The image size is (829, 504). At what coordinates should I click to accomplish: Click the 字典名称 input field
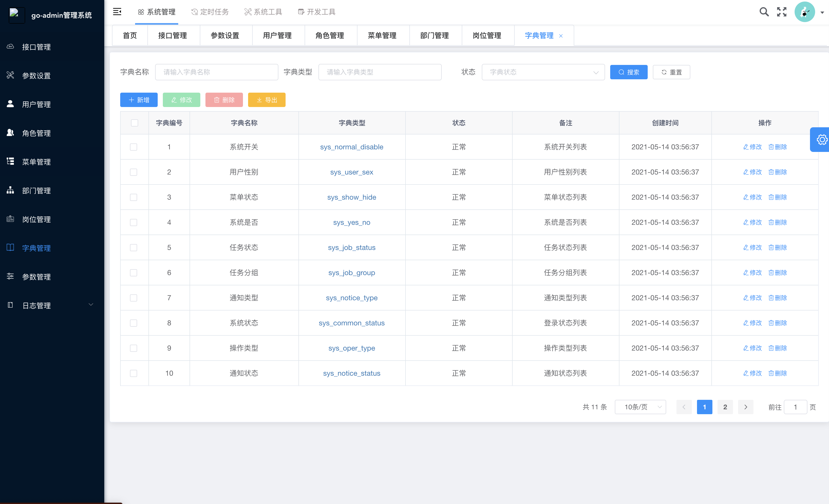[216, 72]
